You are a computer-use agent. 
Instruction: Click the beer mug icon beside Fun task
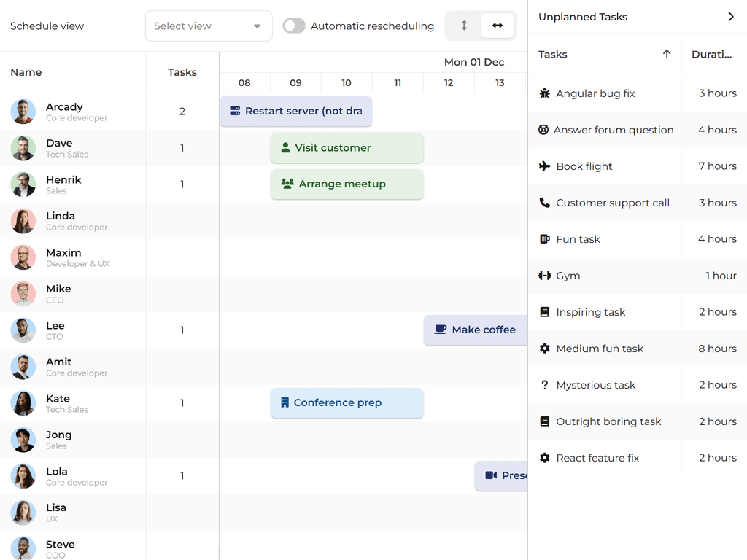click(x=544, y=239)
